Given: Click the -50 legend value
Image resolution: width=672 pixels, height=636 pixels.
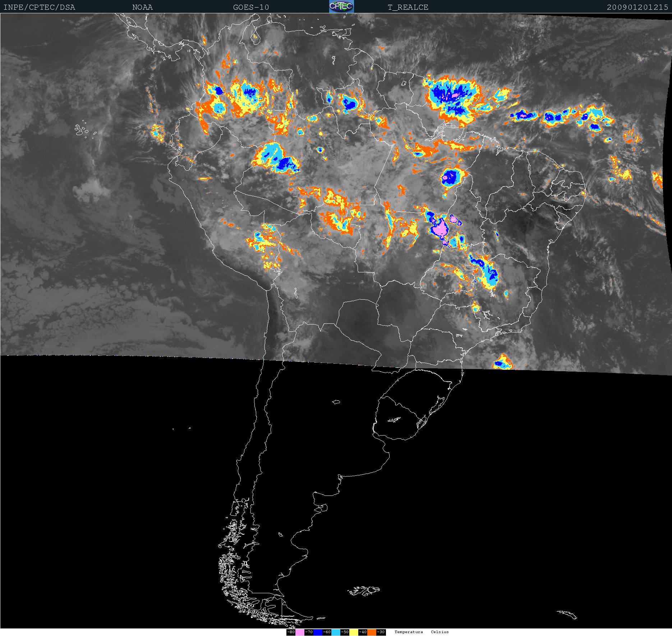Looking at the screenshot, I should (345, 632).
